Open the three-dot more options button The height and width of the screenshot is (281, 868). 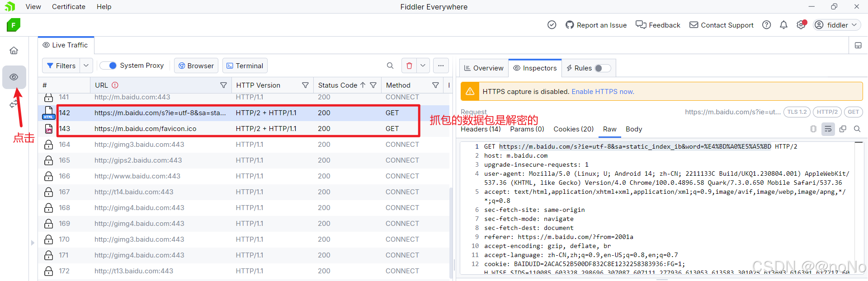click(441, 66)
